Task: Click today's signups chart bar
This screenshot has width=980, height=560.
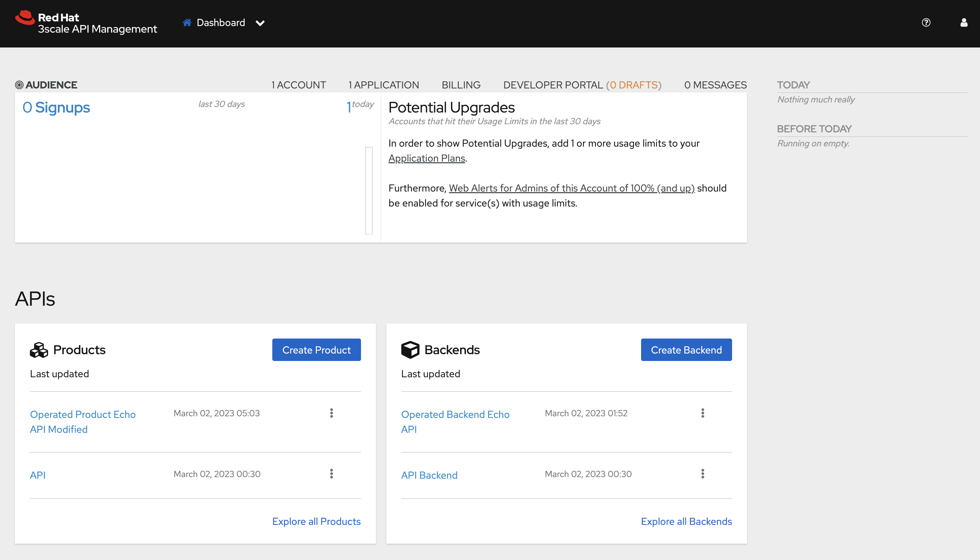Action: 368,190
